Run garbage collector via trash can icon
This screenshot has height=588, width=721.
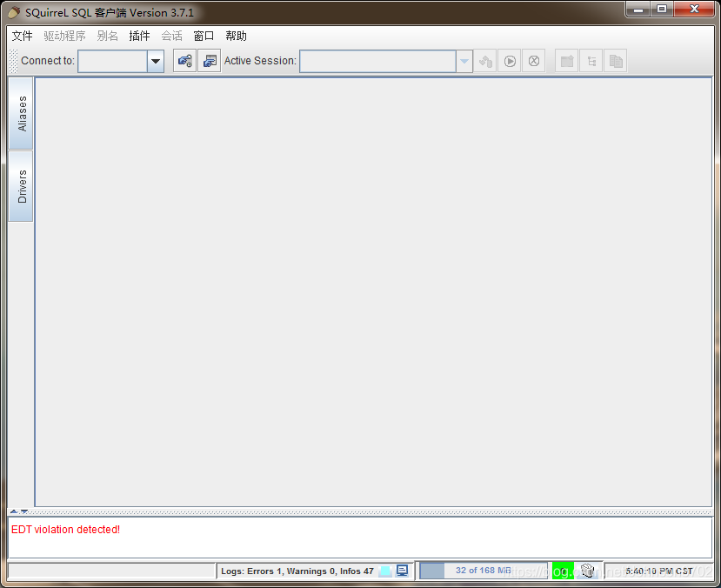588,571
